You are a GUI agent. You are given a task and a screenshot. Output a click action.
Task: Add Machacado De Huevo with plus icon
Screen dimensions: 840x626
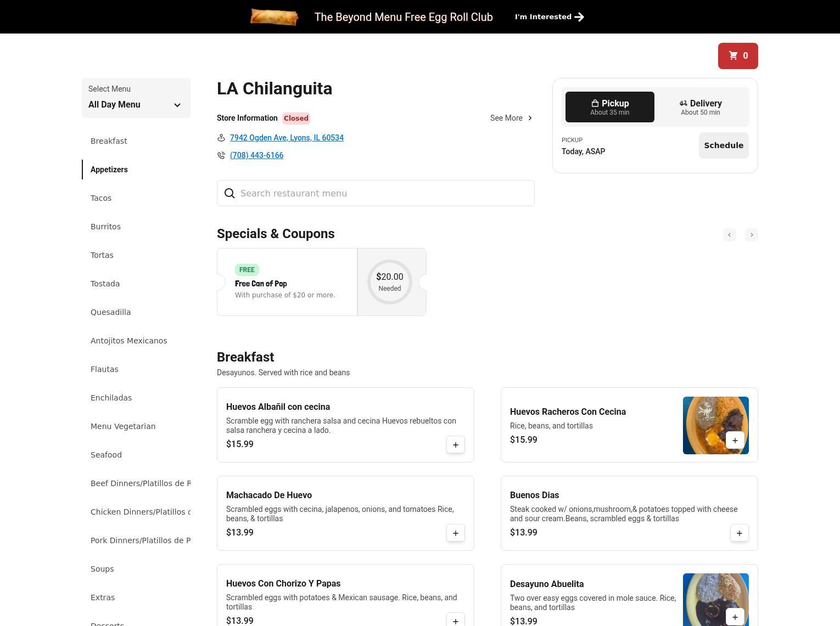455,533
